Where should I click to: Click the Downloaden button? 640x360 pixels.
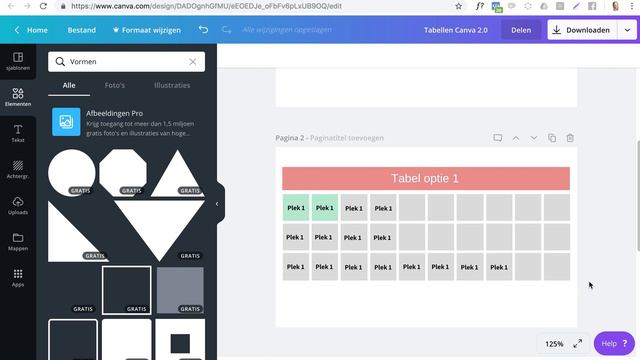tap(582, 30)
